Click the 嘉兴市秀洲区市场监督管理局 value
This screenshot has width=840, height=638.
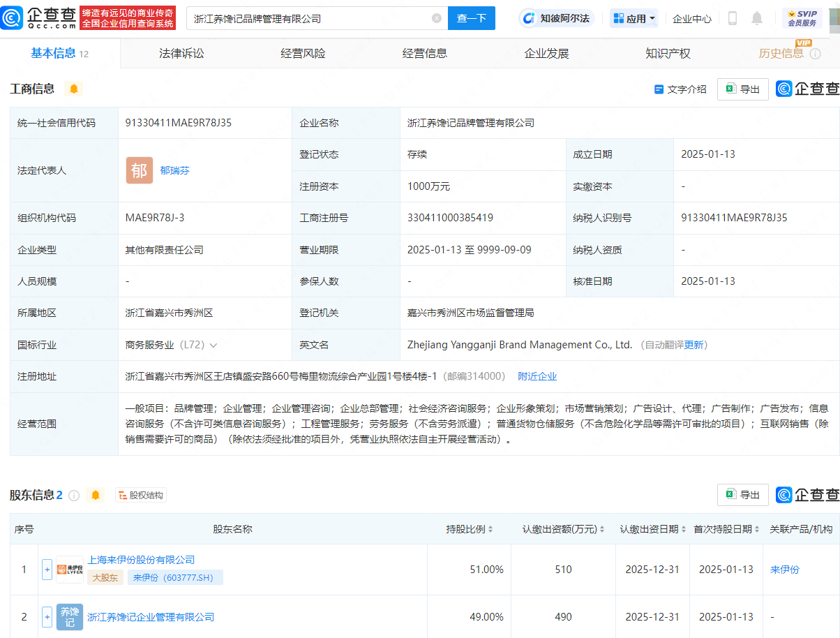471,313
